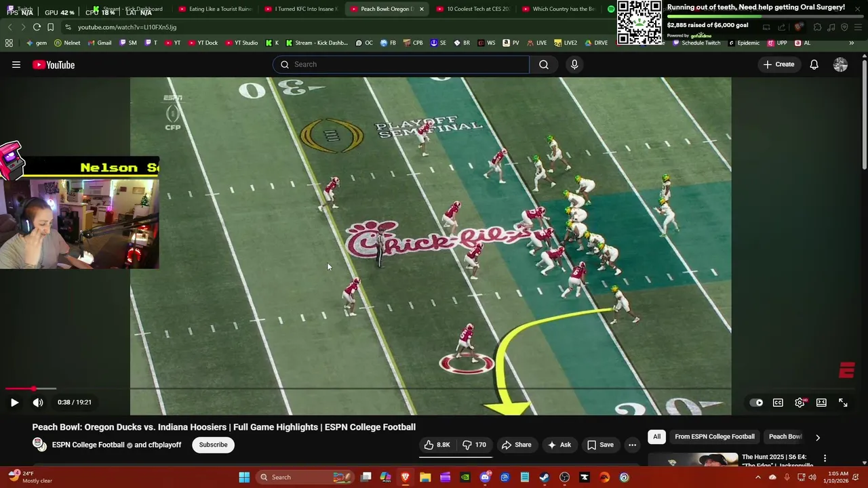
Task: Click Create button in YouTube header
Action: point(778,64)
